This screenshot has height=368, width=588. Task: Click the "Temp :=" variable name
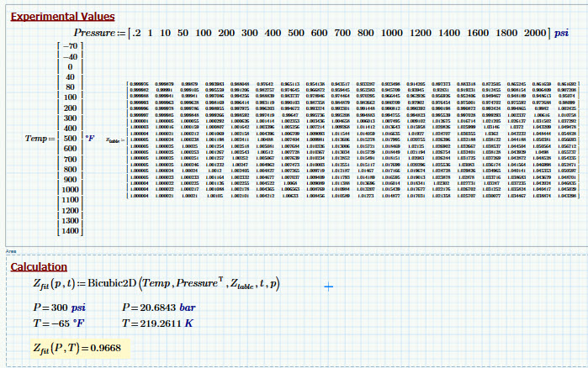tap(40, 139)
